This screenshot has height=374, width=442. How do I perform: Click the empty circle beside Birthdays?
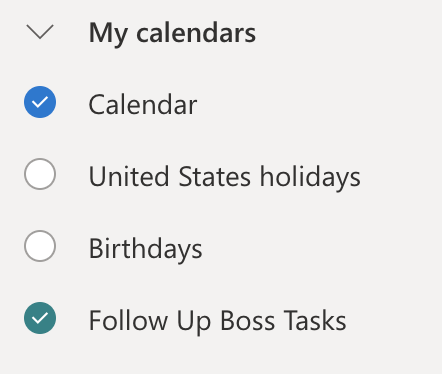40,246
